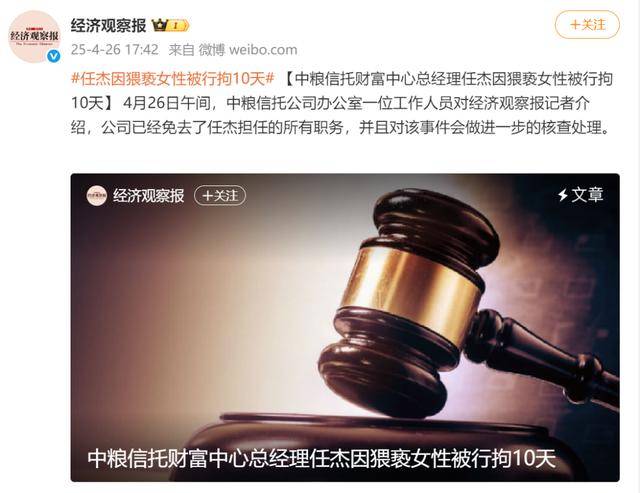Screen dimensions: 640x493
Task: Click the 经济观察报 profile avatar
Action: [x=34, y=36]
